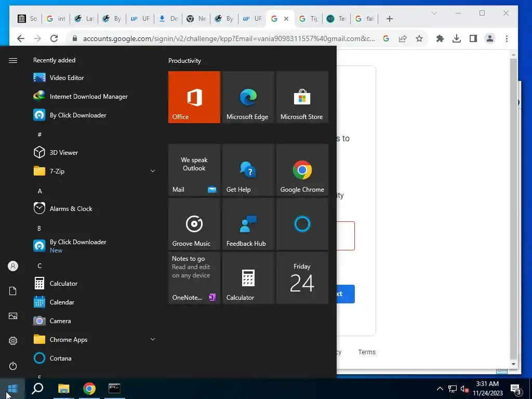Click the Chrome address bar URL
This screenshot has width=532, height=399.
[x=229, y=38]
